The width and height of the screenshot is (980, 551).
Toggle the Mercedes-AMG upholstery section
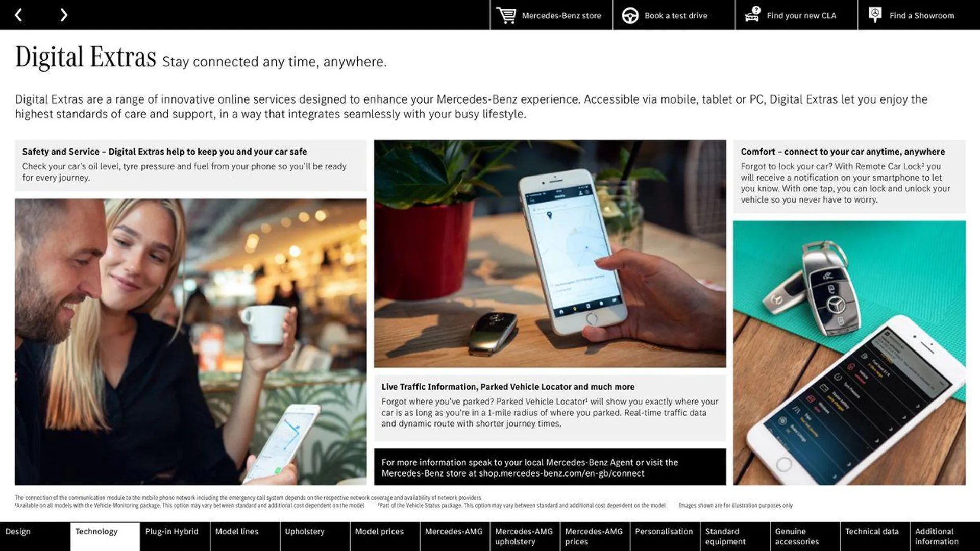[x=524, y=536]
